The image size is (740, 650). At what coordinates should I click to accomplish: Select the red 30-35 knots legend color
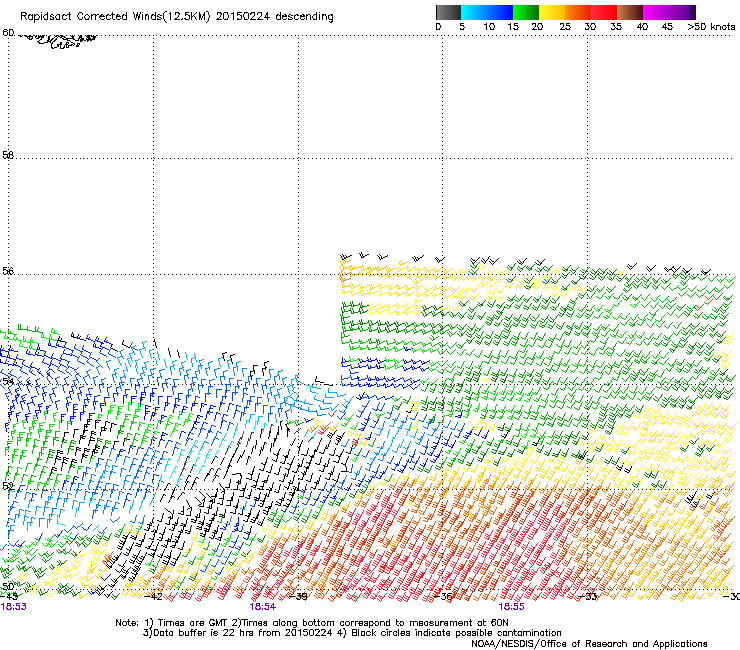[x=604, y=12]
